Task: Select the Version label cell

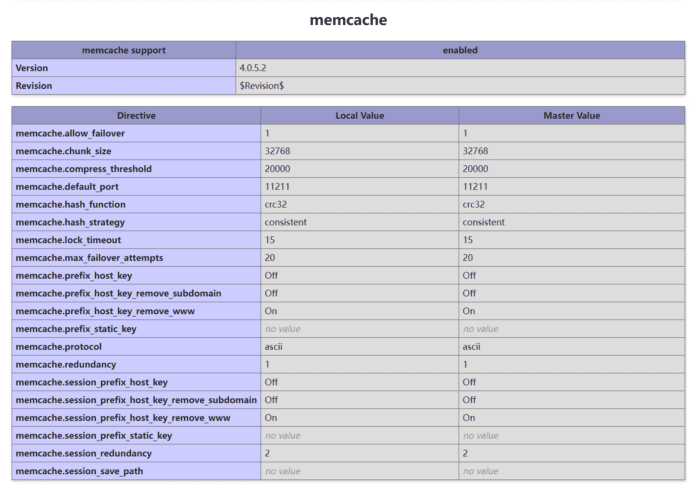Action: coord(124,68)
